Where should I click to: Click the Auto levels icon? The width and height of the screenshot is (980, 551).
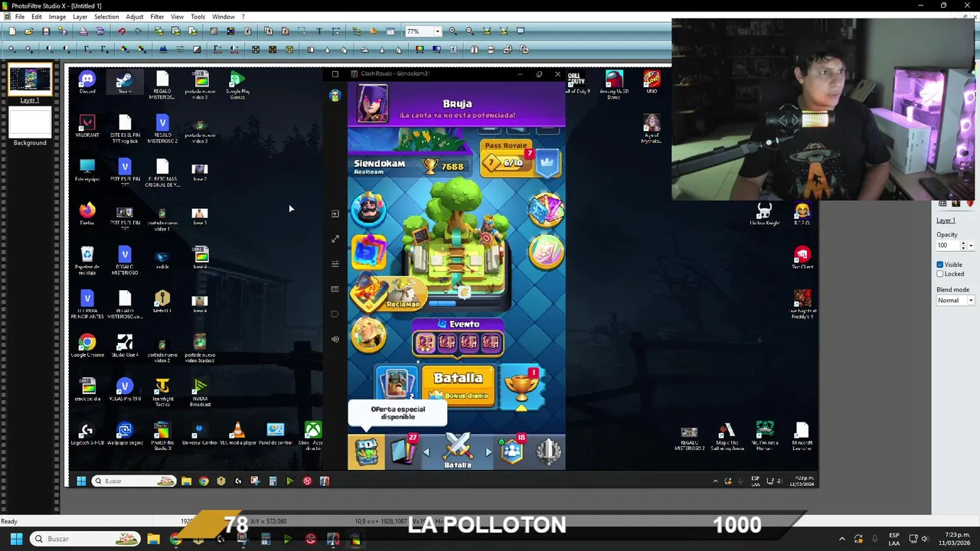tap(217, 49)
